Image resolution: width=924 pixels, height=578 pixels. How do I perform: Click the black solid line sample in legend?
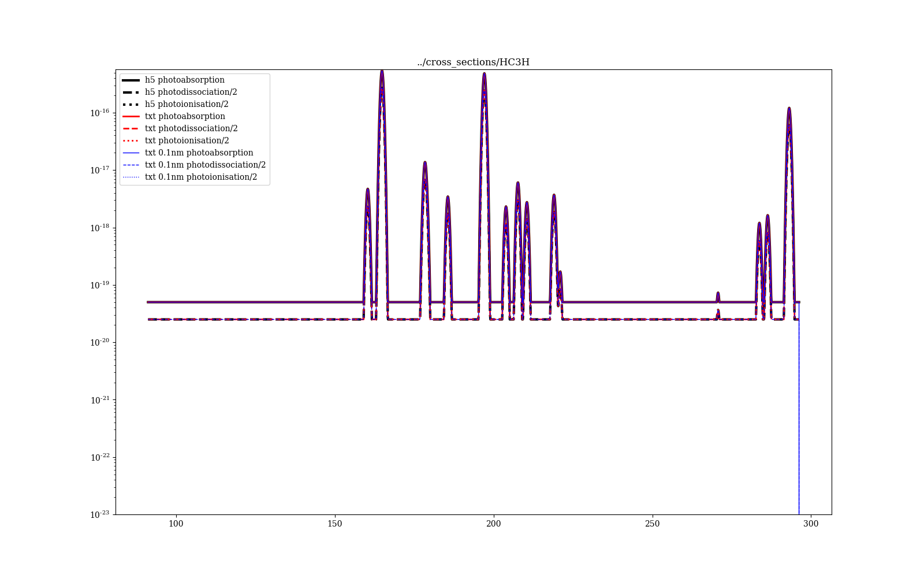[x=131, y=80]
